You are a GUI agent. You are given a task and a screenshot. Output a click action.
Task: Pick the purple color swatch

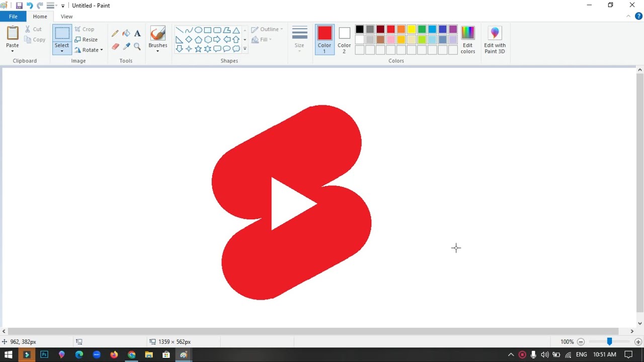click(453, 30)
